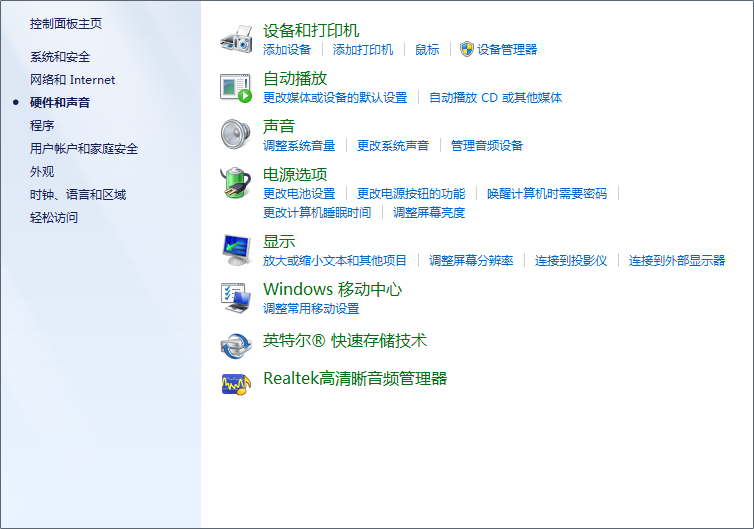
Task: Click 调整屏幕分辨率 link
Action: tap(471, 261)
